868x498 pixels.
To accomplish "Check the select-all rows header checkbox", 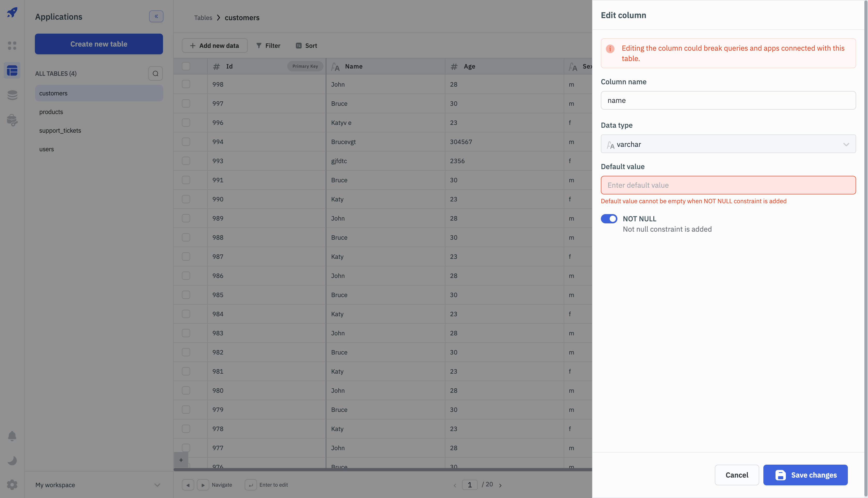I will tap(186, 66).
